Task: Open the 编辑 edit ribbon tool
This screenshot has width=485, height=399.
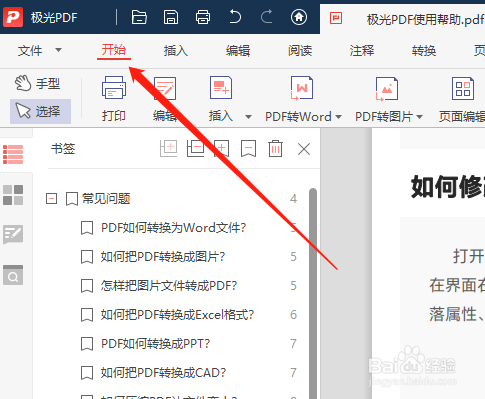Action: click(165, 99)
